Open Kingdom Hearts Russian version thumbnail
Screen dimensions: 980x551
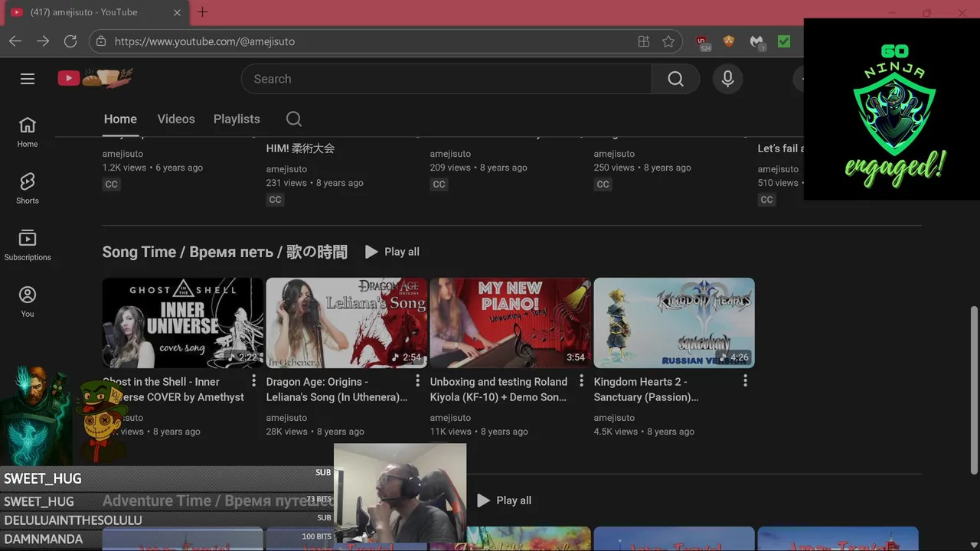[x=675, y=323]
